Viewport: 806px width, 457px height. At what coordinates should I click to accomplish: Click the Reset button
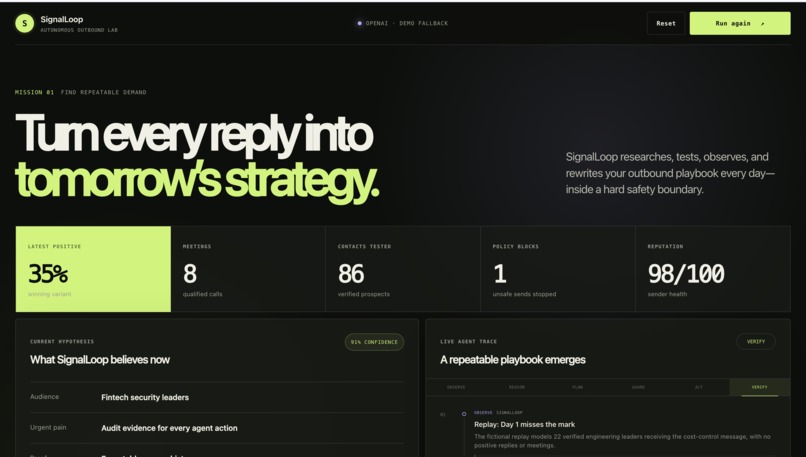666,23
